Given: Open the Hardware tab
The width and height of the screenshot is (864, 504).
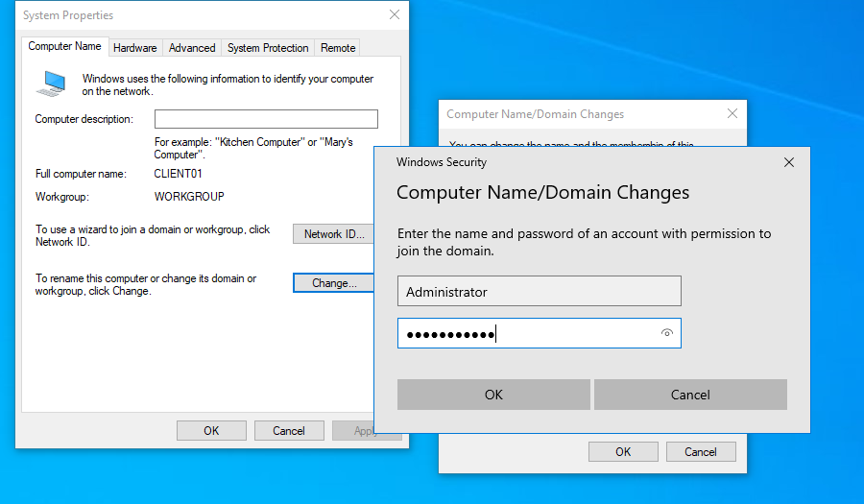Looking at the screenshot, I should 135,48.
